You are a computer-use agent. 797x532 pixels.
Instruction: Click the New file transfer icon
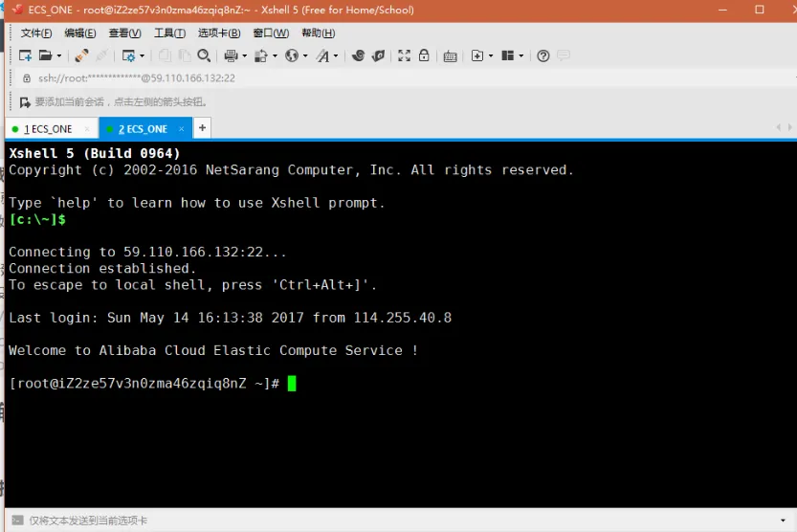coord(477,55)
